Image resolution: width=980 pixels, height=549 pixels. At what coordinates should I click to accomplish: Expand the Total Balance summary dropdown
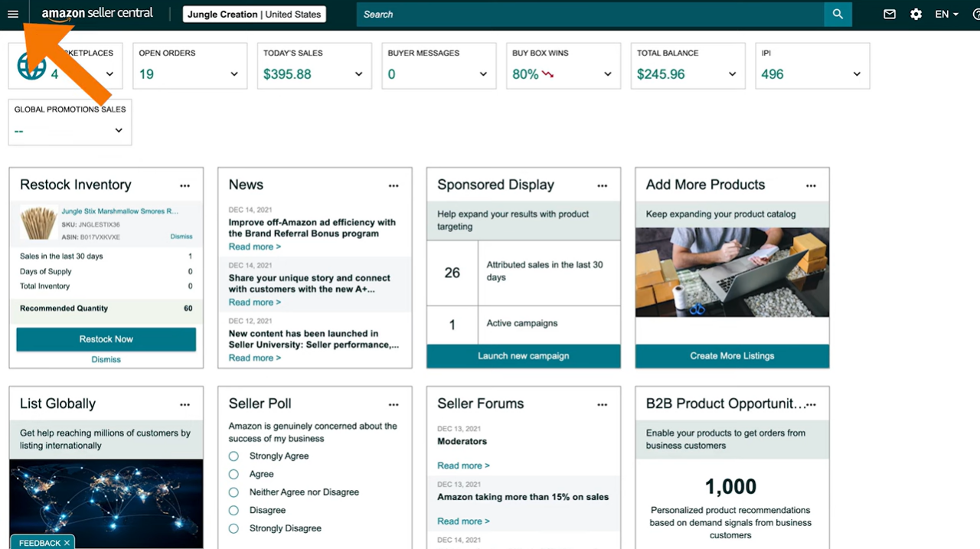click(732, 74)
